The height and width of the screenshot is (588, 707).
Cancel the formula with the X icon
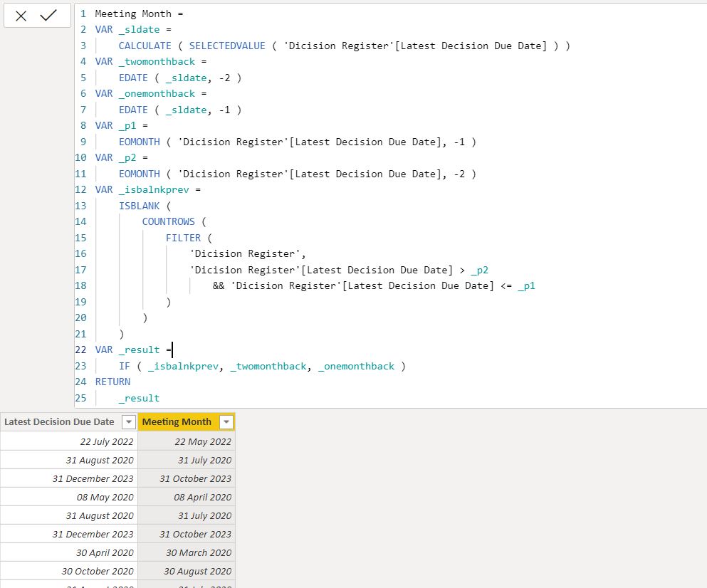[x=21, y=16]
